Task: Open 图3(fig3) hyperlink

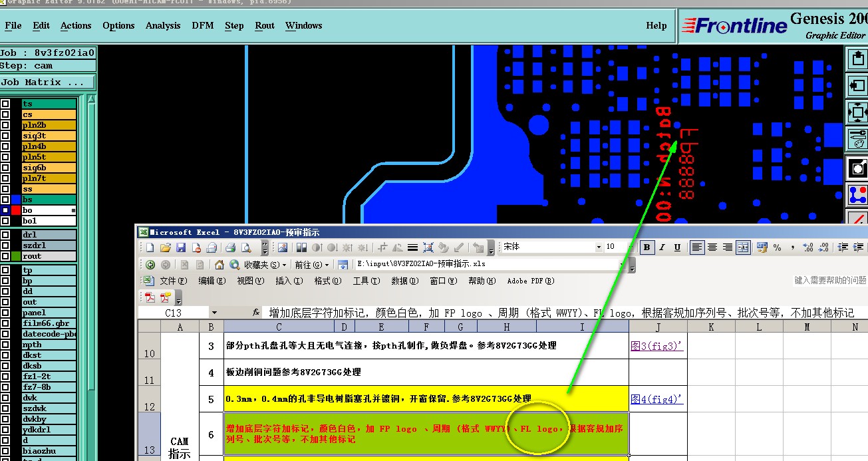Action: [x=656, y=345]
